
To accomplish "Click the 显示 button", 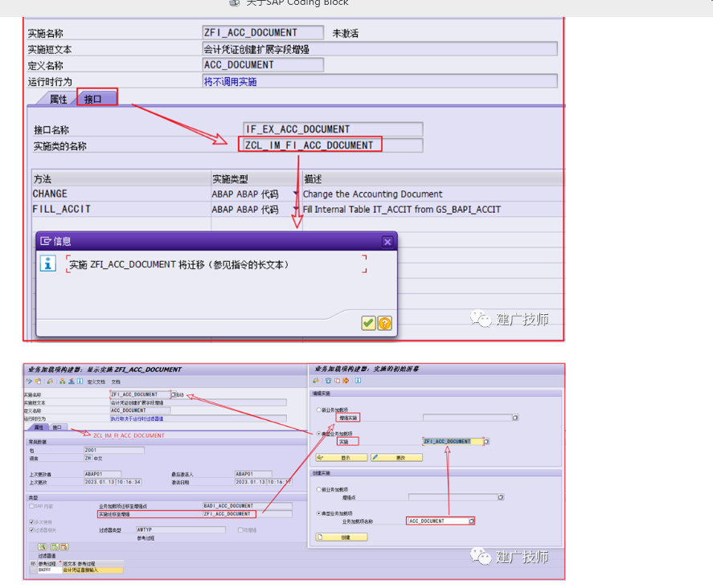I will pyautogui.click(x=342, y=458).
